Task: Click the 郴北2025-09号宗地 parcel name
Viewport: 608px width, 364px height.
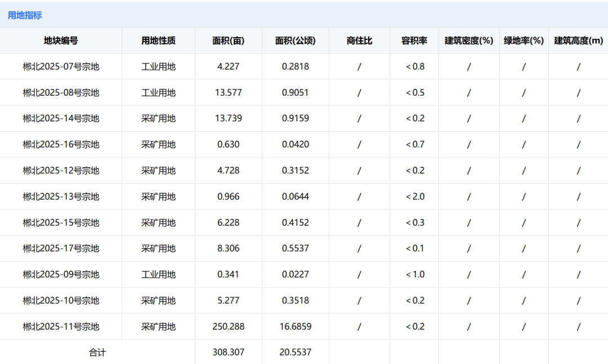Action: [61, 275]
